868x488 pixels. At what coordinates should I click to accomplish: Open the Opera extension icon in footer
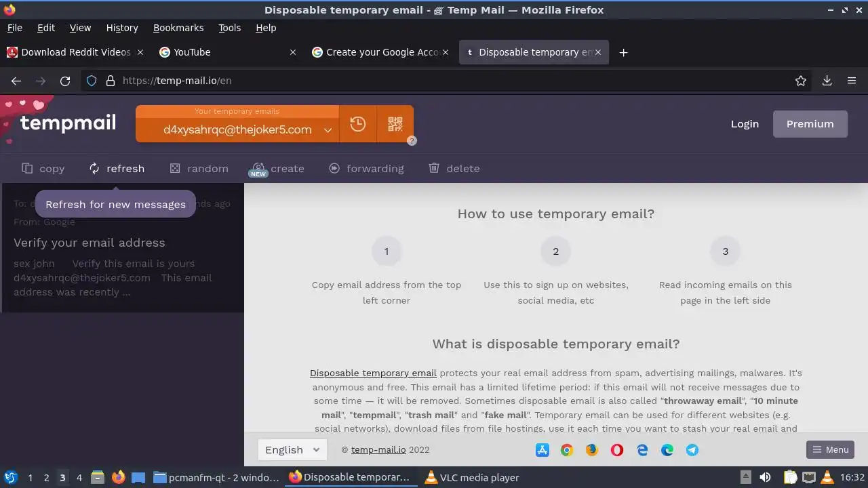[617, 450]
